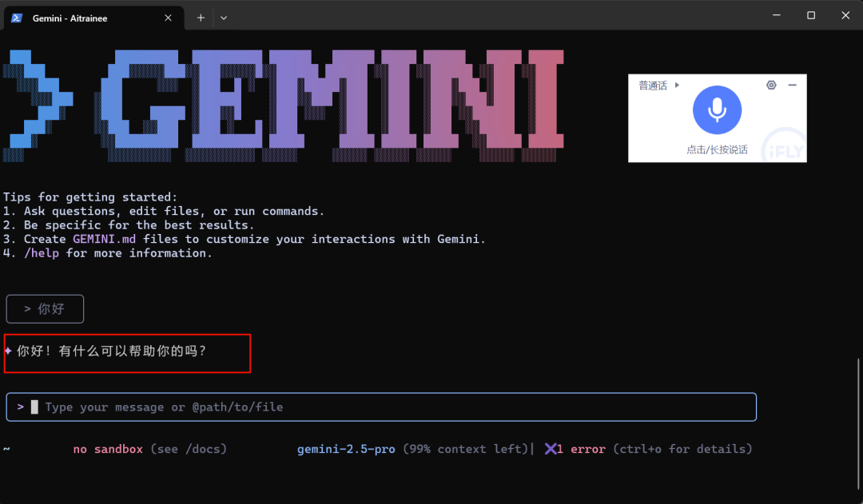863x504 pixels.
Task: Click the GEMINI.md file name text
Action: tap(104, 240)
